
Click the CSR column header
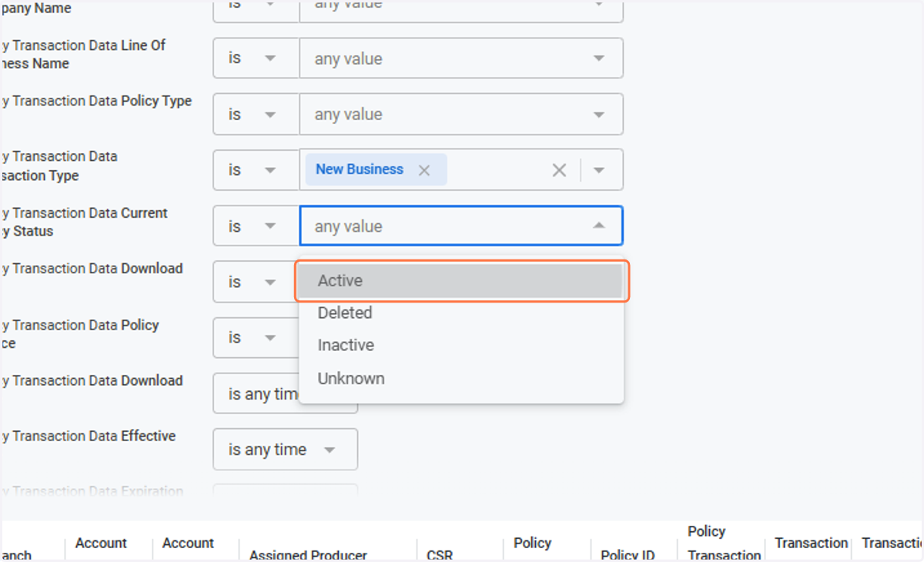pyautogui.click(x=440, y=555)
